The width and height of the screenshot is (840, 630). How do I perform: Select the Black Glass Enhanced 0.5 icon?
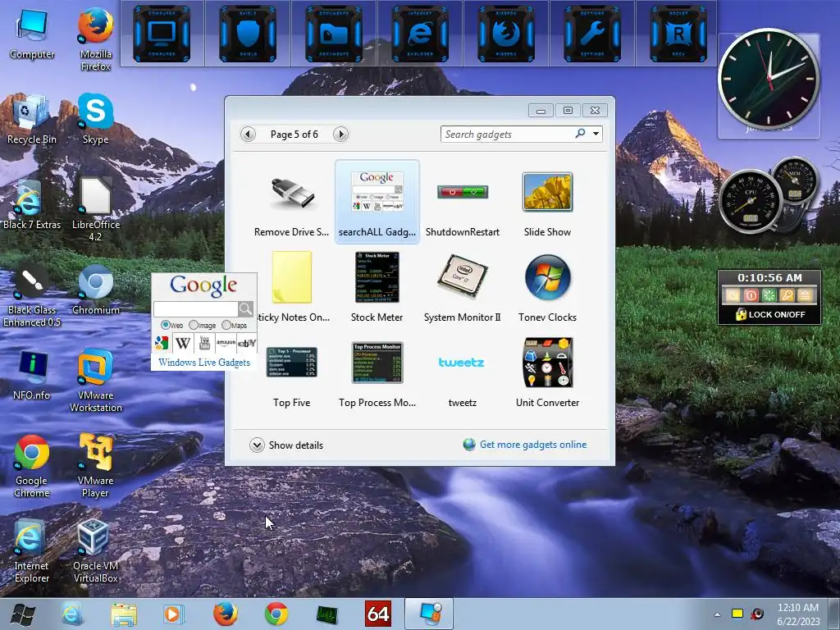32,295
